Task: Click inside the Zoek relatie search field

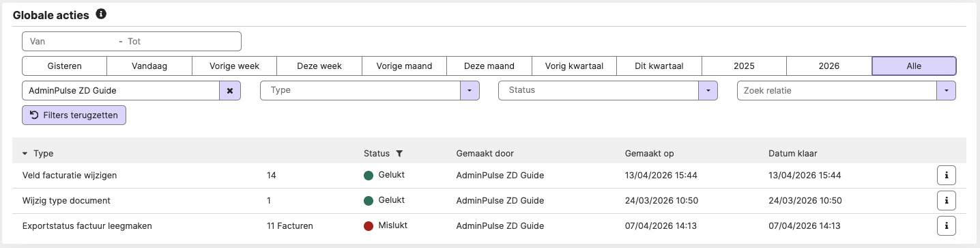Action: point(837,90)
